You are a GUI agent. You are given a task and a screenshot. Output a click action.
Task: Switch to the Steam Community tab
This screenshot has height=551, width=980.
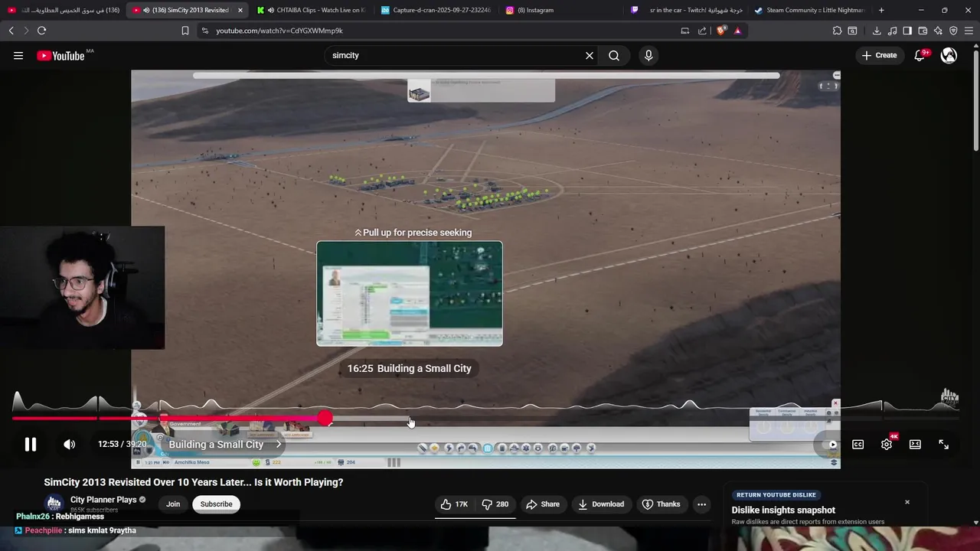point(809,10)
